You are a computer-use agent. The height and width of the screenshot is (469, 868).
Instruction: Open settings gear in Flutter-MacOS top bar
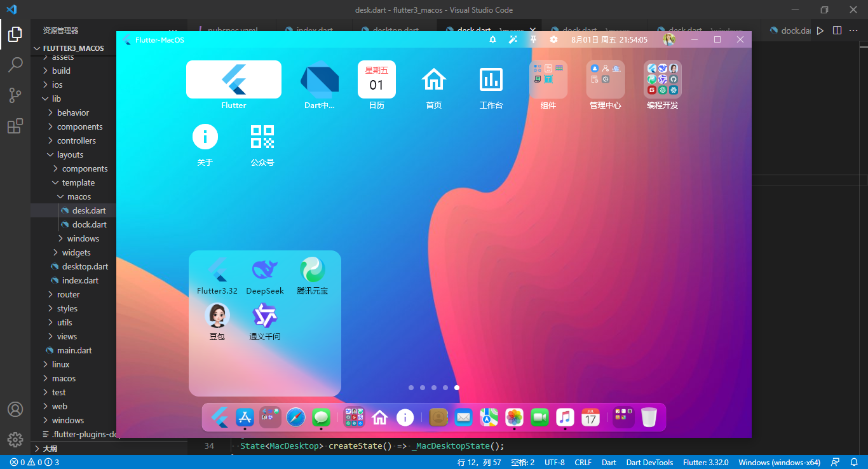[553, 39]
